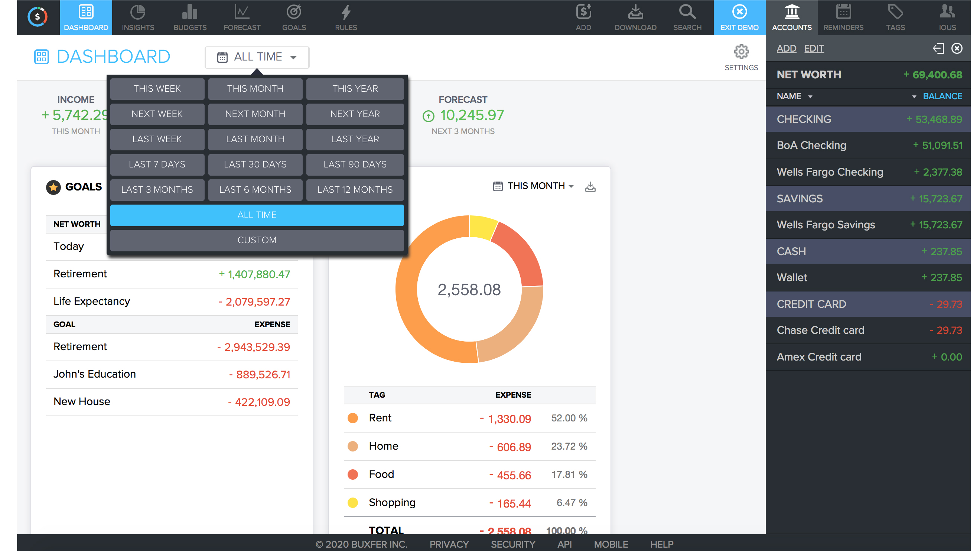Viewport: 980px width, 551px height.
Task: Select Last Year date range
Action: click(x=355, y=139)
